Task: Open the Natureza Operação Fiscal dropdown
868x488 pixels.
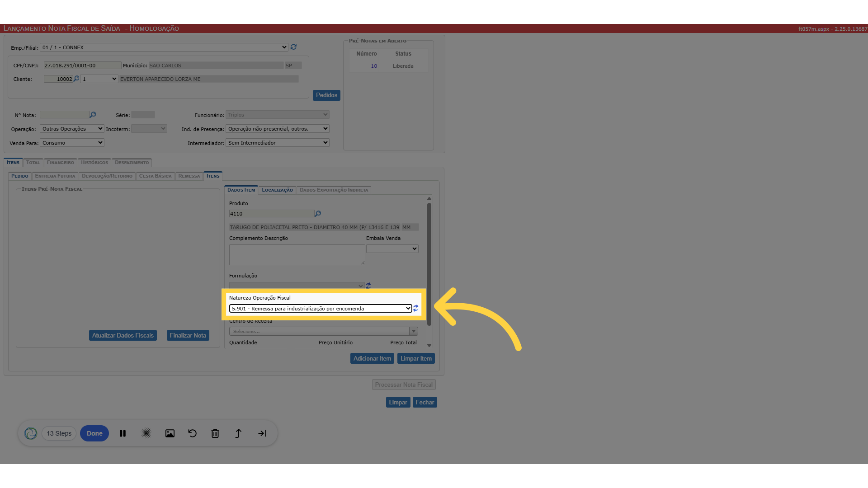Action: [x=321, y=309]
